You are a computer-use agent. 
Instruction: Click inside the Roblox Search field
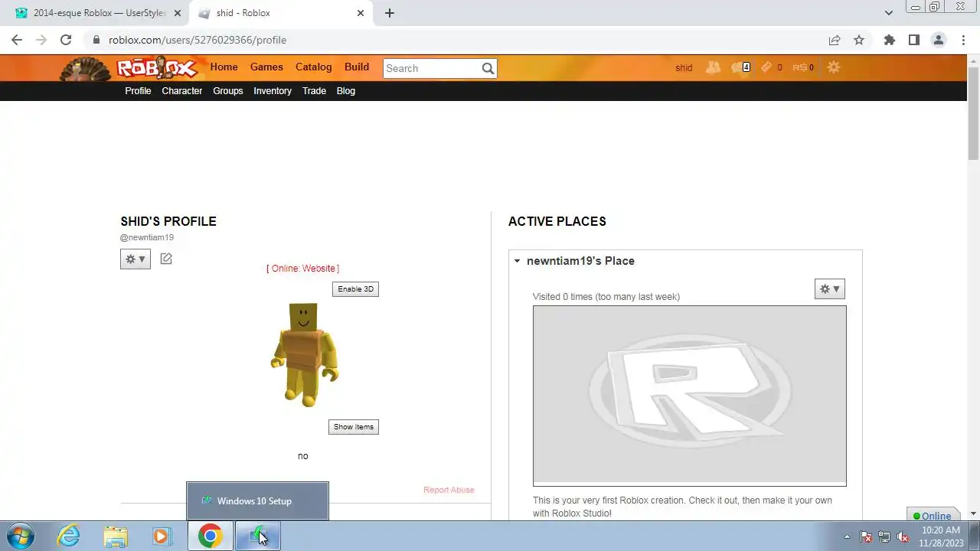432,68
